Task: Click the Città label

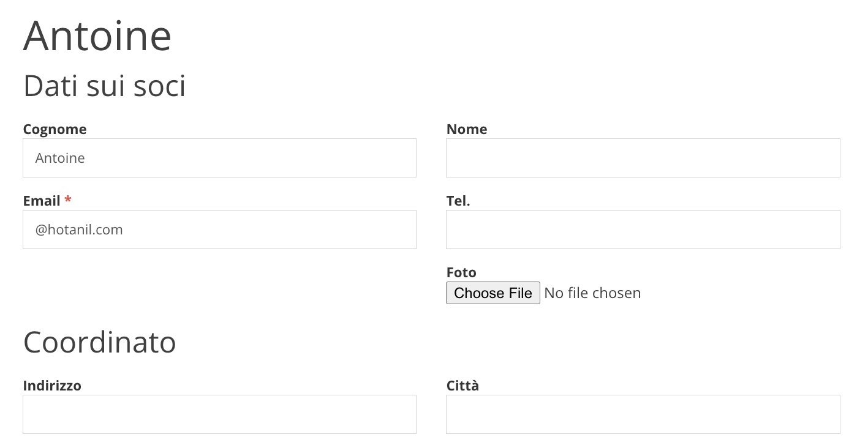Action: (462, 386)
